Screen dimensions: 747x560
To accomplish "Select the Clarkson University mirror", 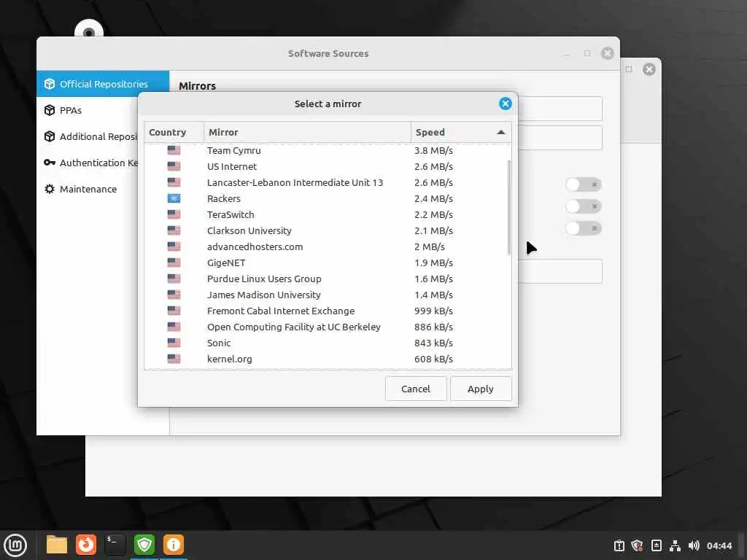I will click(328, 230).
